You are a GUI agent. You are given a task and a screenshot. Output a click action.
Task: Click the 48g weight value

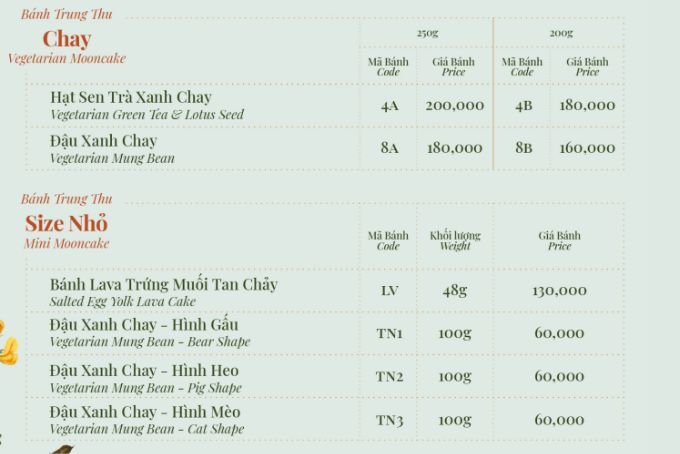(454, 291)
